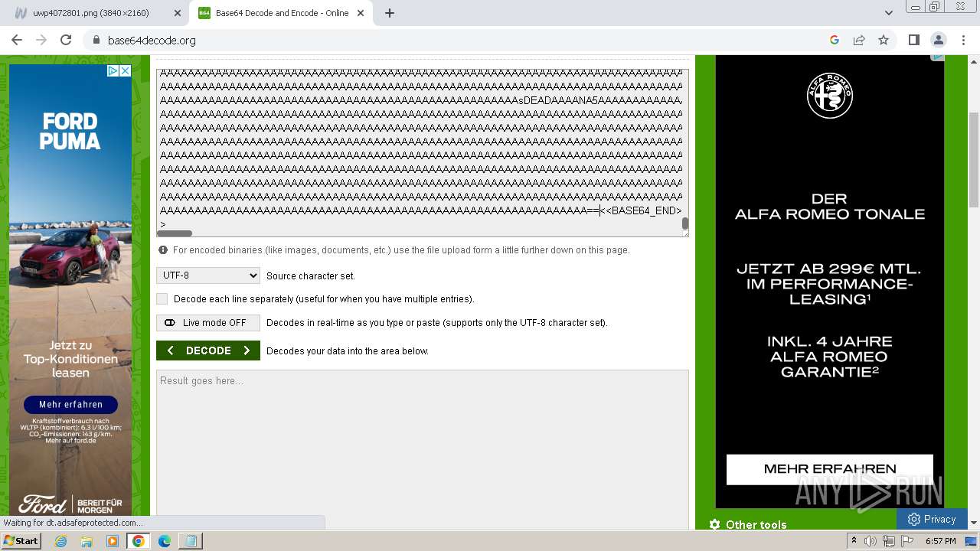Check Decode each line separately

pos(162,299)
